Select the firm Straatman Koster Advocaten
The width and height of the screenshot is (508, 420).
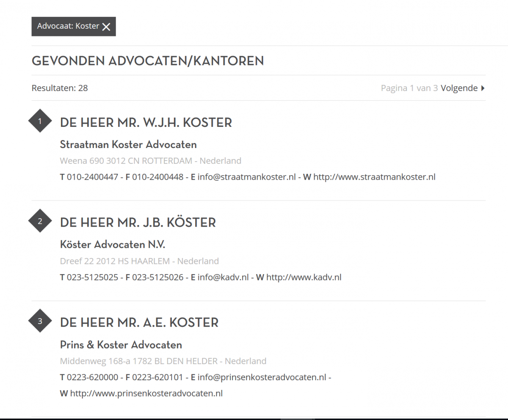pos(128,145)
